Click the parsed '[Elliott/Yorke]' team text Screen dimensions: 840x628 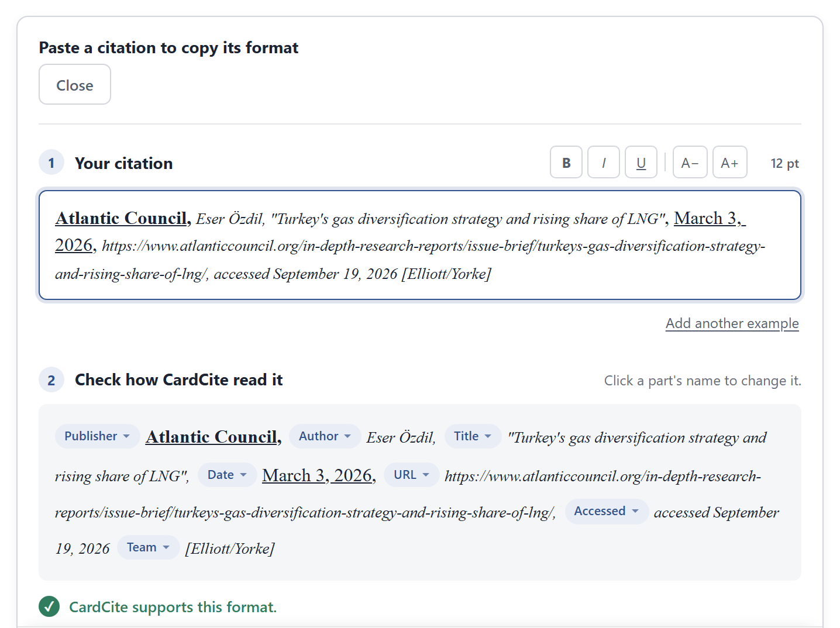tap(230, 548)
